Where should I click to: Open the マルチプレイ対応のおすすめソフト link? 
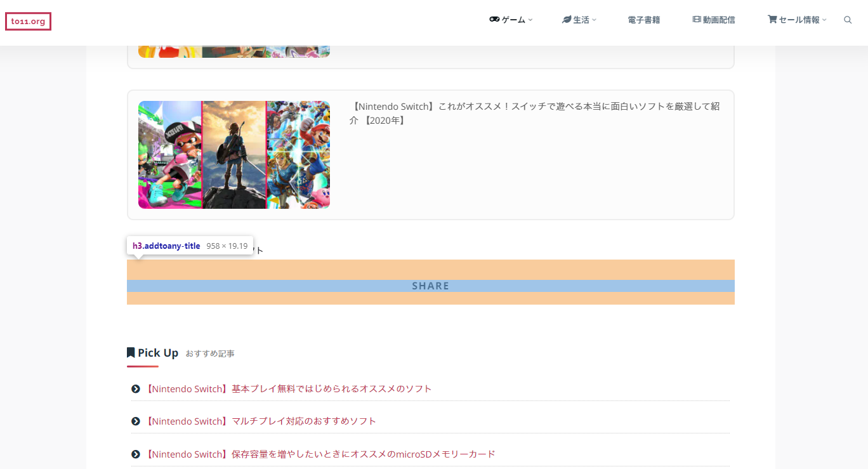(x=261, y=421)
